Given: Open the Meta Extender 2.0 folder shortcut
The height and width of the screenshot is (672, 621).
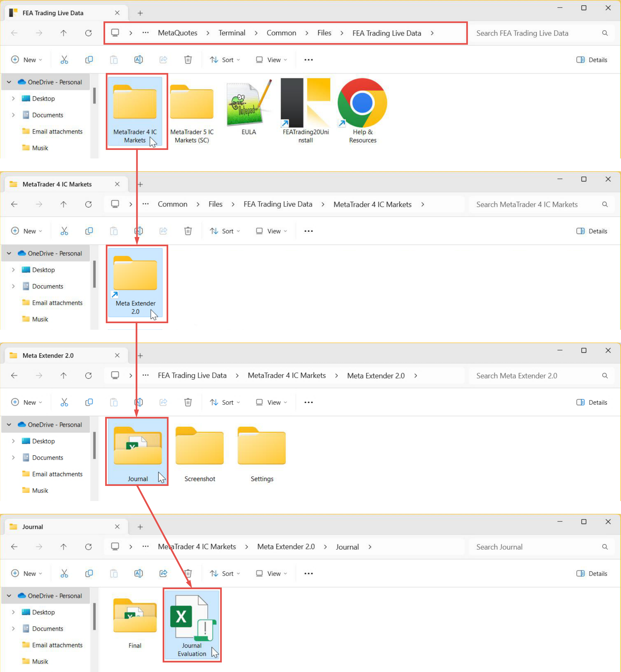Looking at the screenshot, I should tap(135, 282).
